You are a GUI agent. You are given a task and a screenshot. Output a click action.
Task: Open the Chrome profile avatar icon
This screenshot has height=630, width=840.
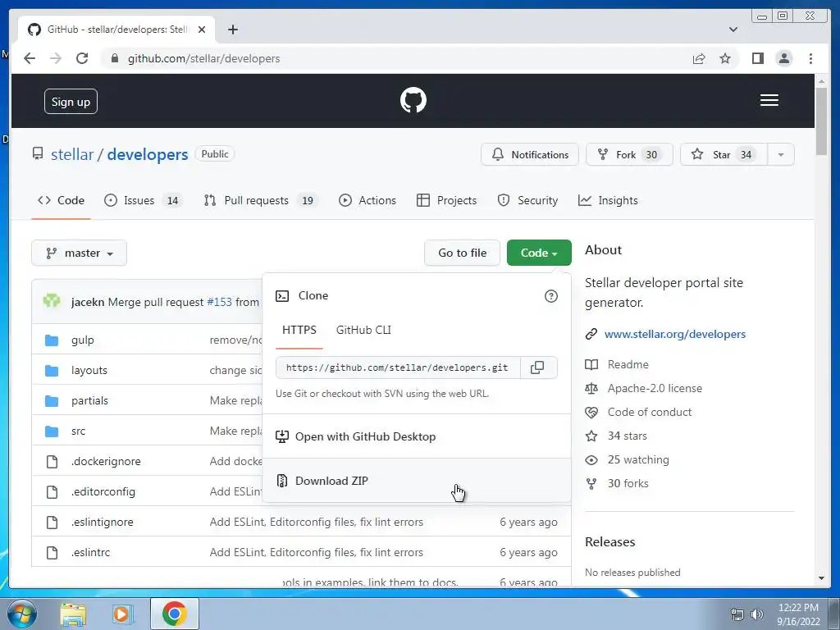[783, 58]
